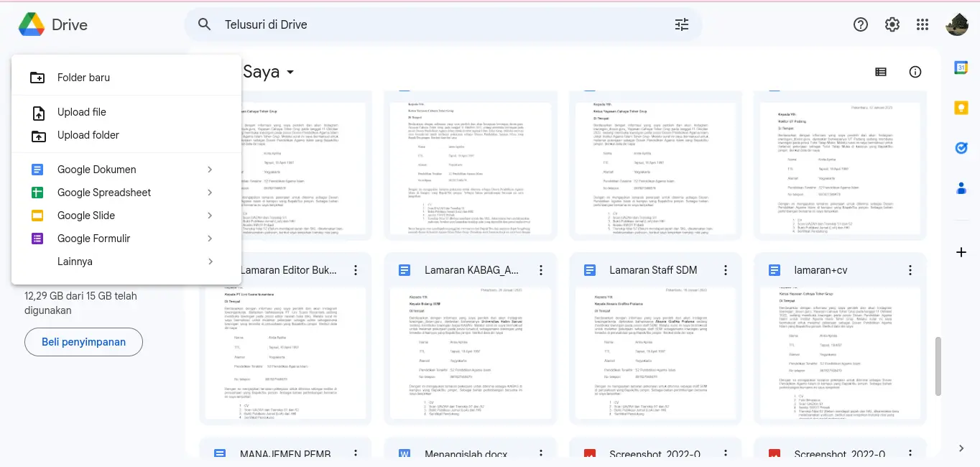Open Lainnya submenu entry
This screenshot has width=980, height=467.
click(126, 262)
